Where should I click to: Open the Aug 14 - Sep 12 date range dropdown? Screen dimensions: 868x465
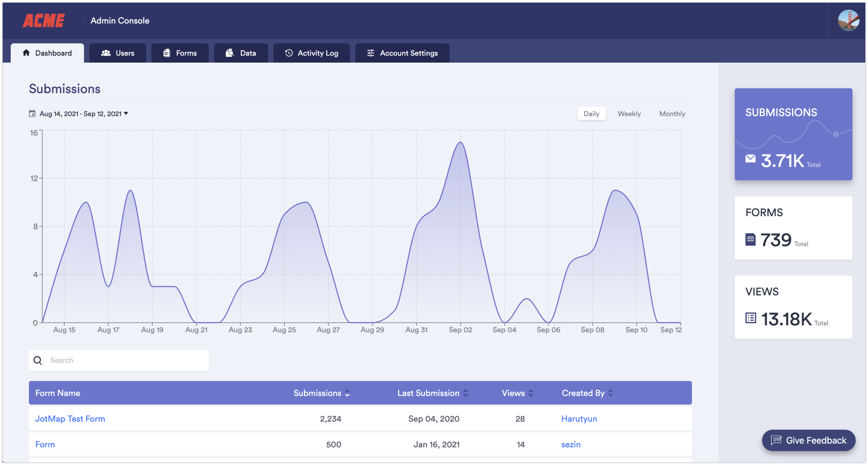[83, 114]
